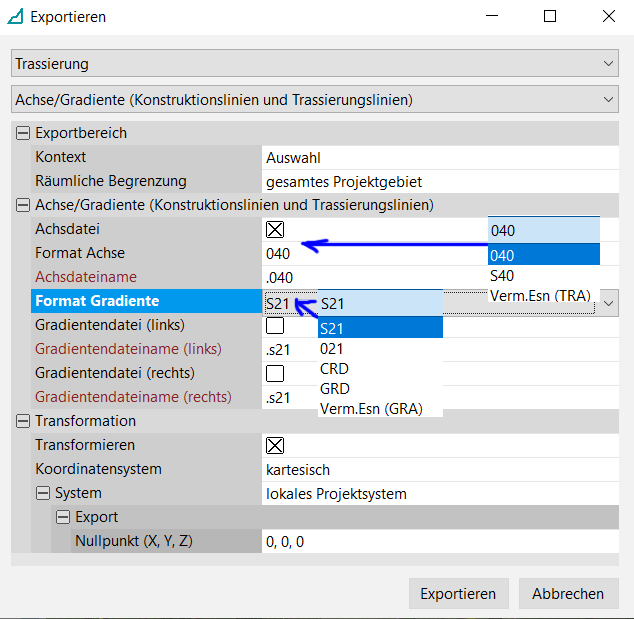Choose GRD from gradient format list
The width and height of the screenshot is (634, 619).
pyautogui.click(x=334, y=388)
